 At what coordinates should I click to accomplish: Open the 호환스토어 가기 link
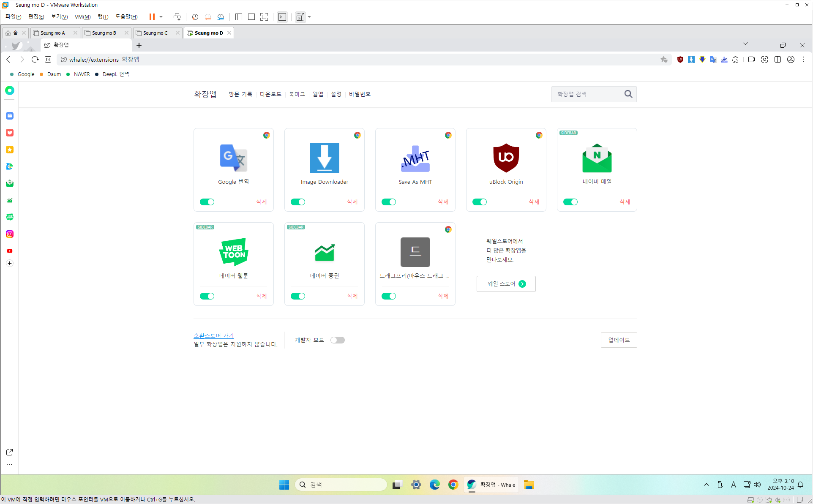(x=214, y=335)
